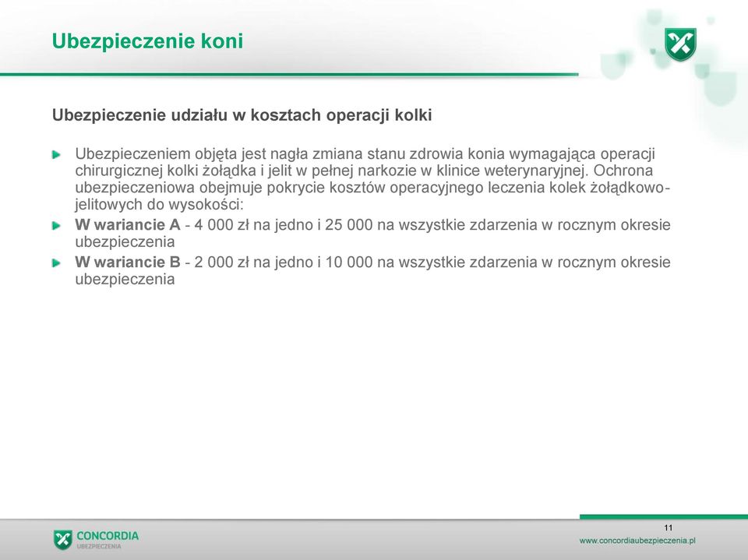Click the green bullet before "Ubezpieczeniem objęta"

tap(57, 154)
